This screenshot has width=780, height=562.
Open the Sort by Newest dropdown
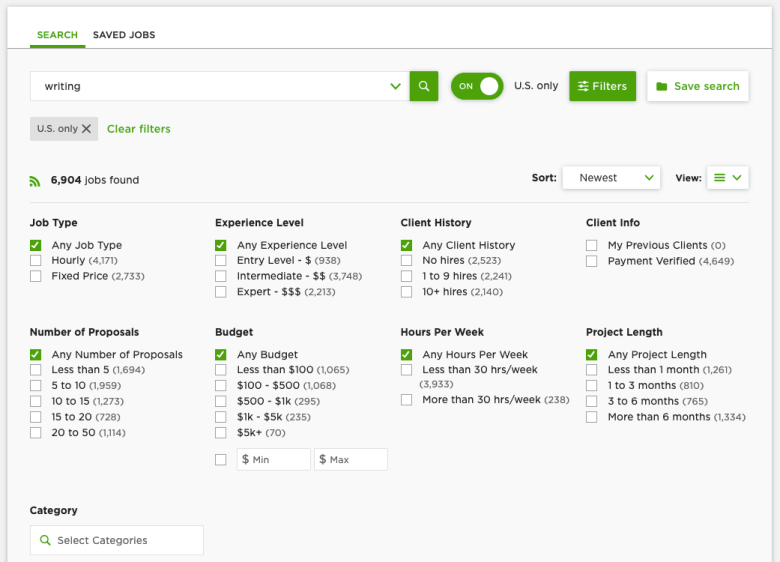click(611, 178)
